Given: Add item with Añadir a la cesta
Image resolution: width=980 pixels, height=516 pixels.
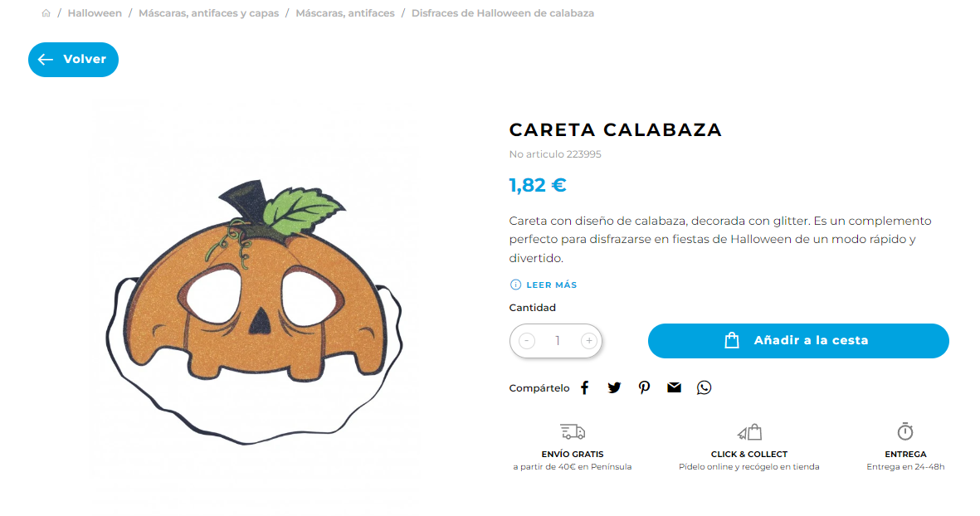Looking at the screenshot, I should 798,340.
